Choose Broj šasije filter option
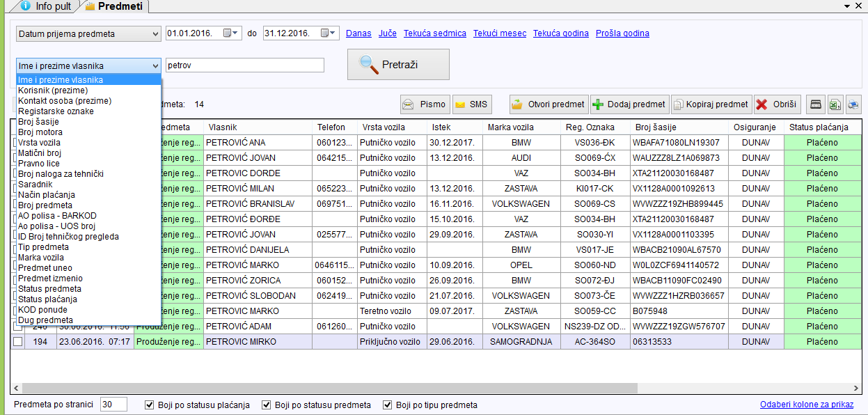Viewport: 868px width, 415px height. (x=88, y=122)
